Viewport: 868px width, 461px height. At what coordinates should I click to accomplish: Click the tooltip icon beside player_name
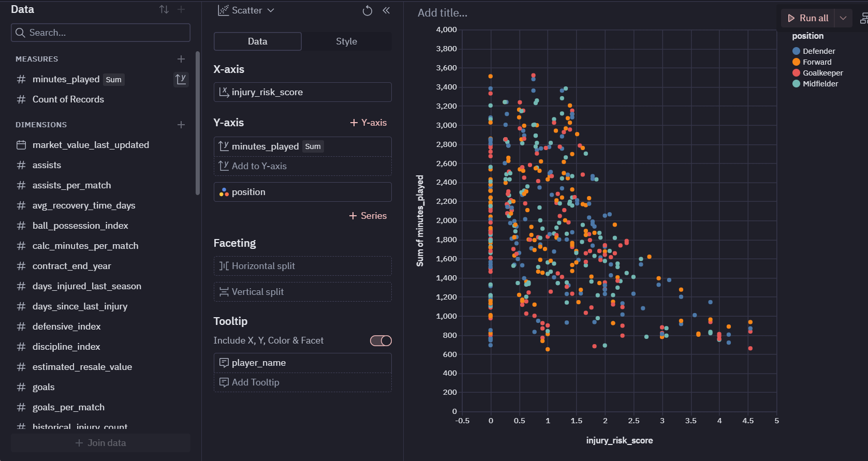pos(224,363)
